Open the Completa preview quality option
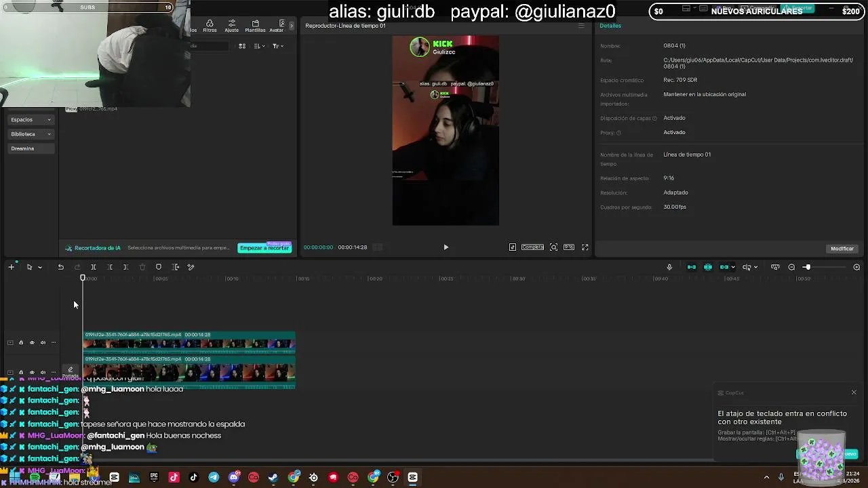The width and height of the screenshot is (868, 488). pyautogui.click(x=532, y=247)
